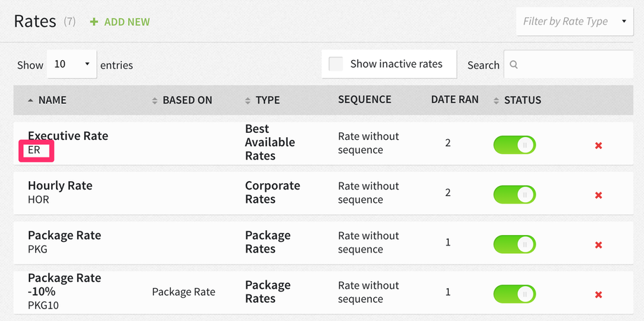Image resolution: width=644 pixels, height=321 pixels.
Task: Delete Package Rate -10% entry
Action: (598, 294)
